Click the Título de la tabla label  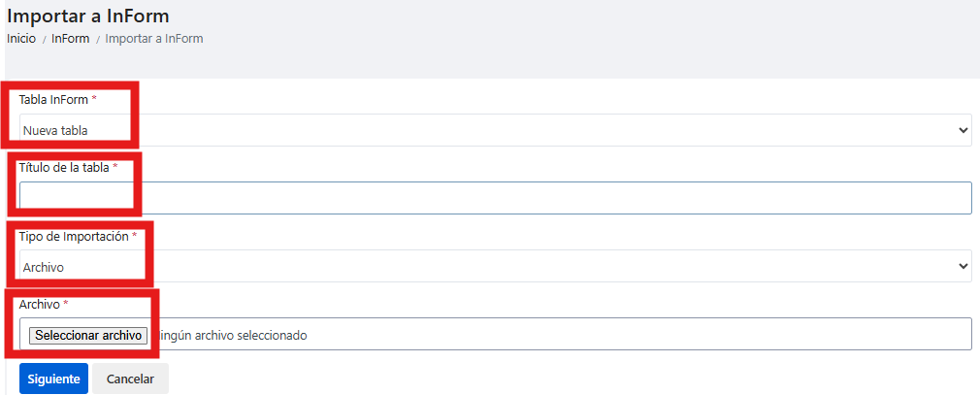click(64, 168)
